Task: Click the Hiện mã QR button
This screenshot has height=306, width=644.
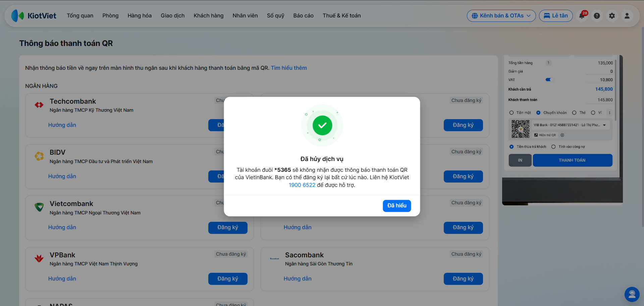Action: point(545,135)
